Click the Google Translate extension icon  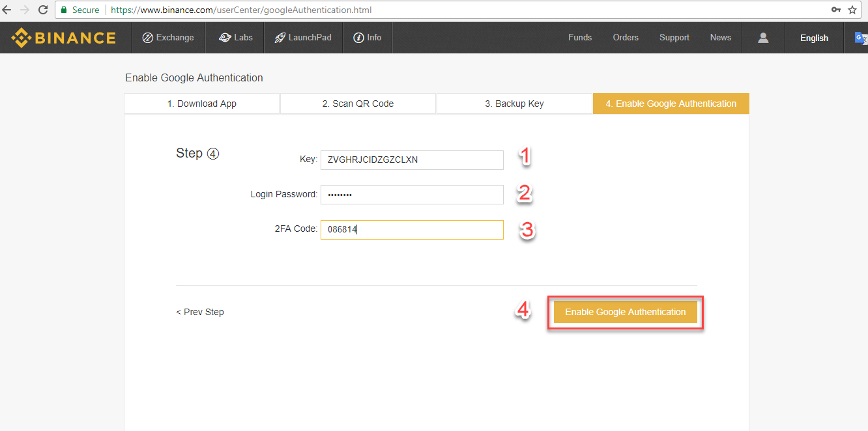click(x=860, y=38)
